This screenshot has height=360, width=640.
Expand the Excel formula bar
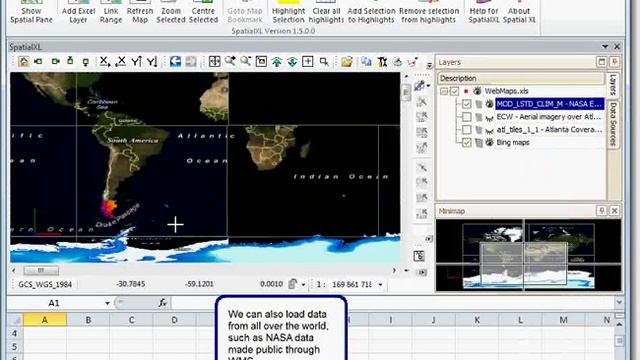[x=619, y=302]
